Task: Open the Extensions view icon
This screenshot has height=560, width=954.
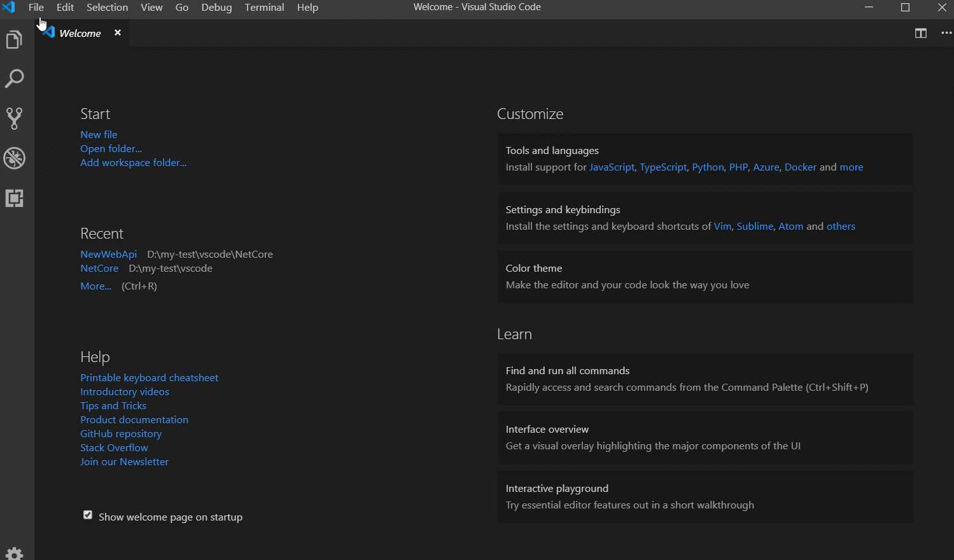Action: click(14, 199)
